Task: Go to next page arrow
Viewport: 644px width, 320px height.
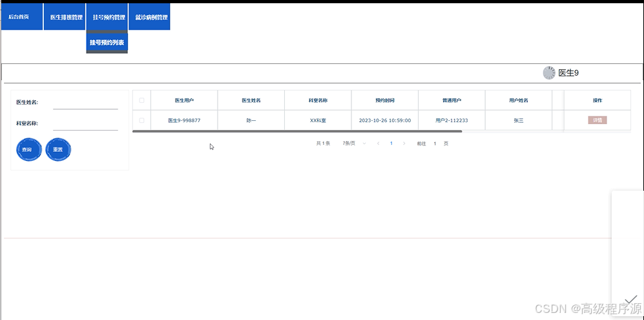Action: [x=404, y=144]
